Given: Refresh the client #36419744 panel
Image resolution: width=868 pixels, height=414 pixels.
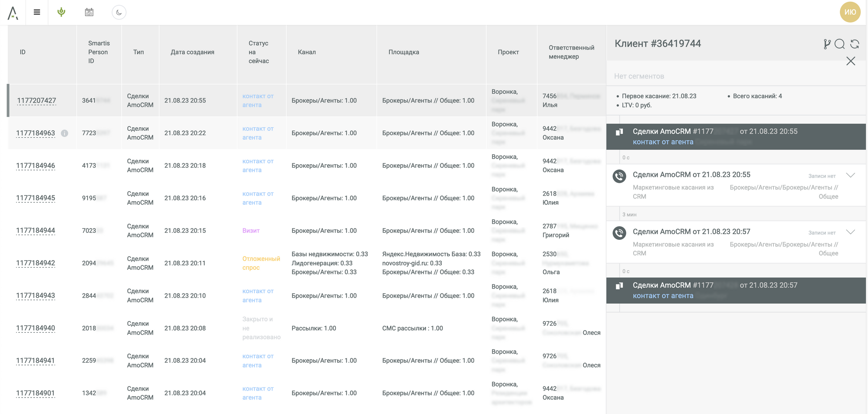Looking at the screenshot, I should pos(855,44).
